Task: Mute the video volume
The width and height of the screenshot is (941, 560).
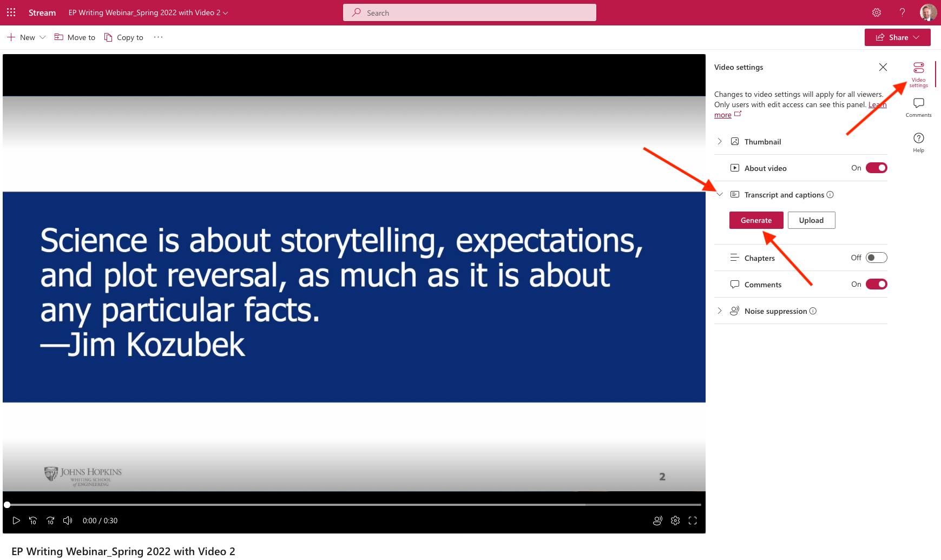Action: pos(68,521)
